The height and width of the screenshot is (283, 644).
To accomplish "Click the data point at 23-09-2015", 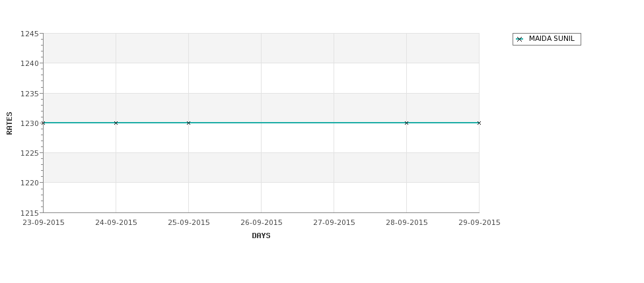I will tap(44, 123).
